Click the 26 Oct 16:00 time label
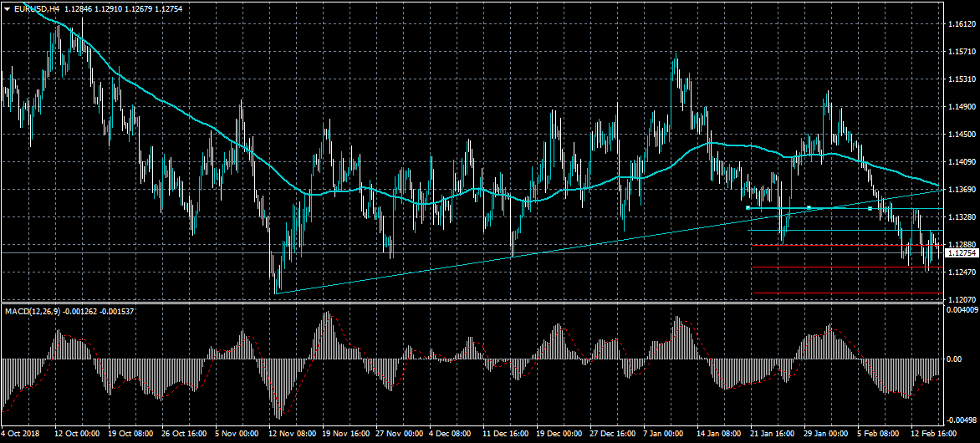The width and height of the screenshot is (980, 443). (x=184, y=433)
